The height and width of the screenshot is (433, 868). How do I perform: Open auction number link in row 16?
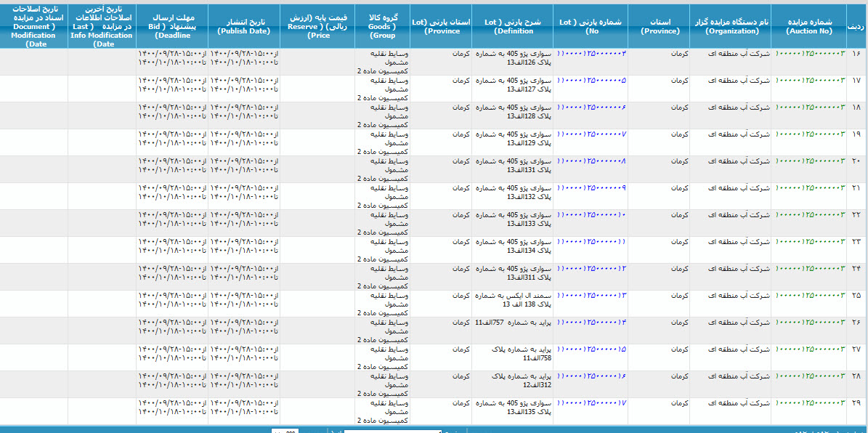pos(810,54)
